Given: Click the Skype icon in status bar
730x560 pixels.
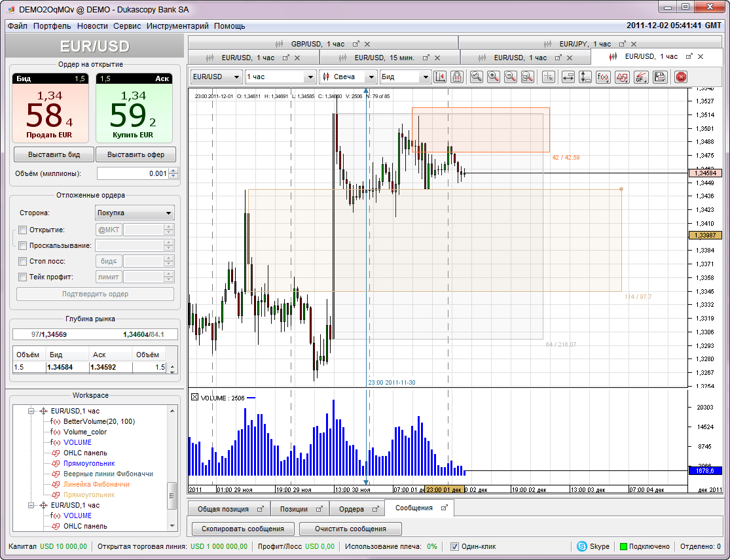Looking at the screenshot, I should (581, 546).
